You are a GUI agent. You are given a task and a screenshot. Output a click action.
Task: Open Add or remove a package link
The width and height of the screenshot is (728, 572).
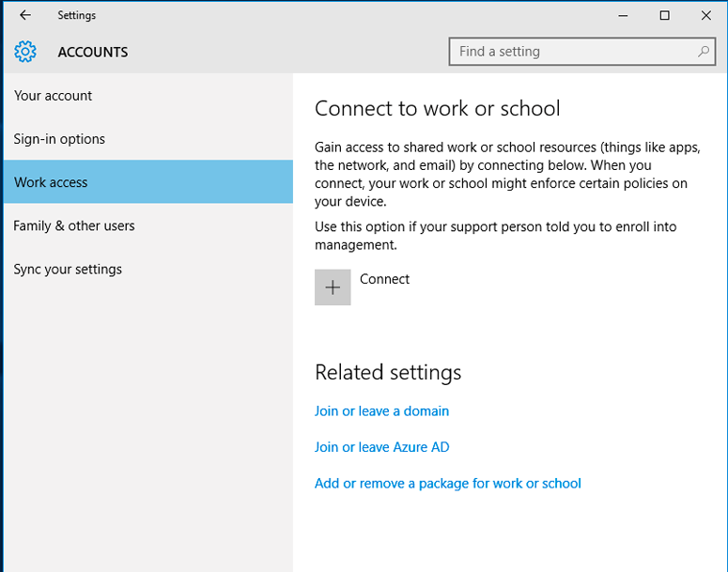coord(447,484)
